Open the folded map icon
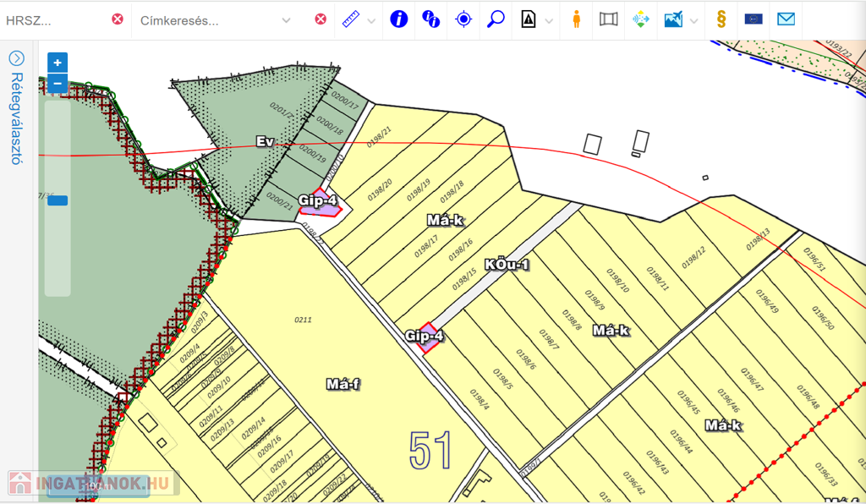The height and width of the screenshot is (504, 866). pyautogui.click(x=608, y=19)
